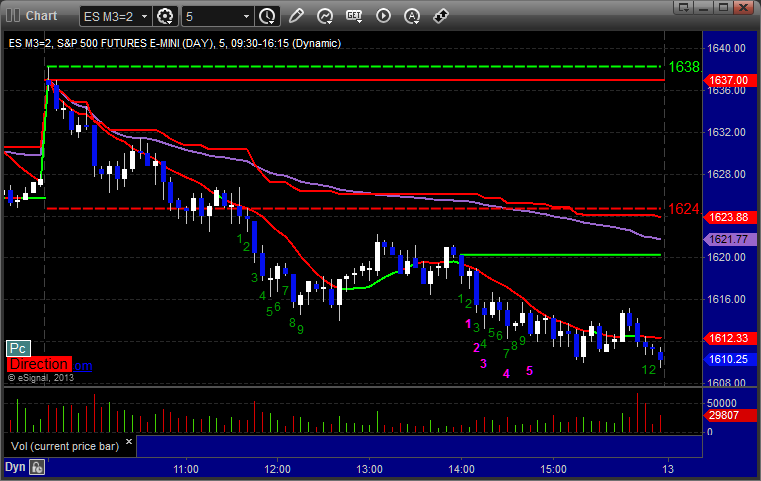Viewport: 761px width, 481px height.
Task: Click the Dyn dynamic mode label
Action: (x=15, y=467)
